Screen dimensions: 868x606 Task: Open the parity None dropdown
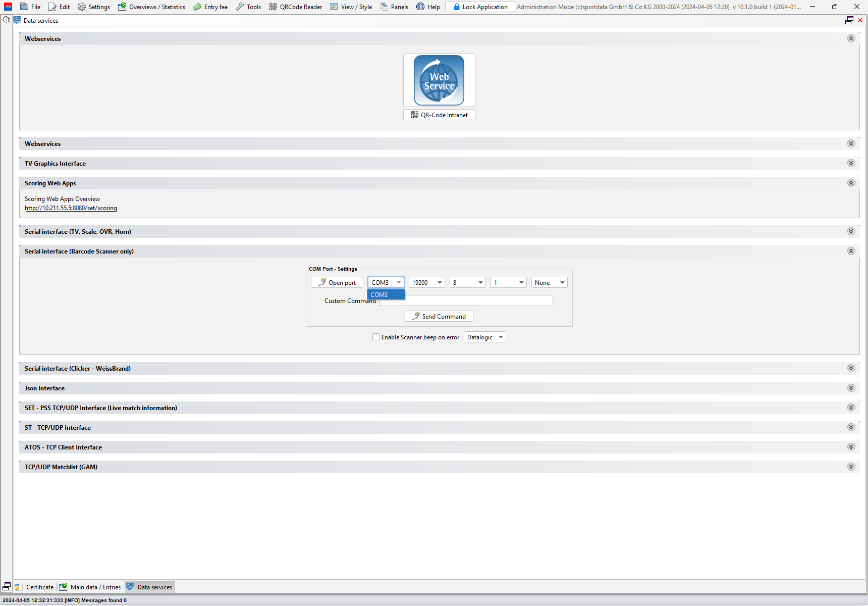click(549, 283)
